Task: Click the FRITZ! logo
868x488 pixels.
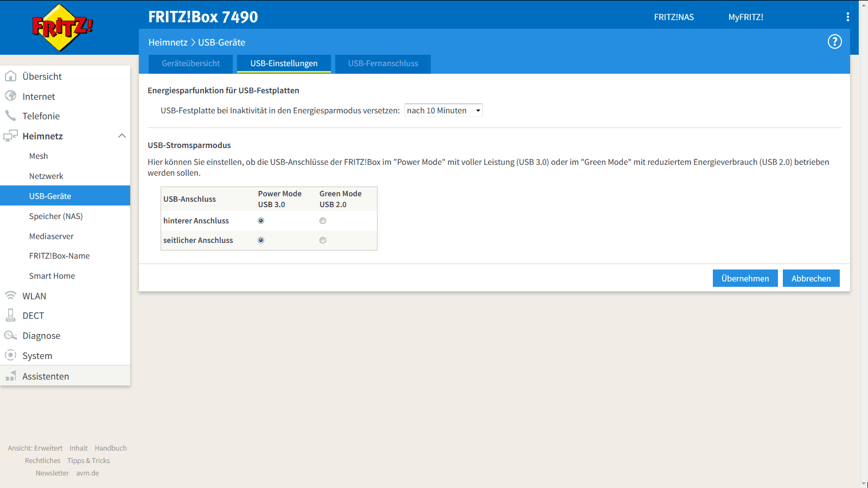Action: point(62,27)
